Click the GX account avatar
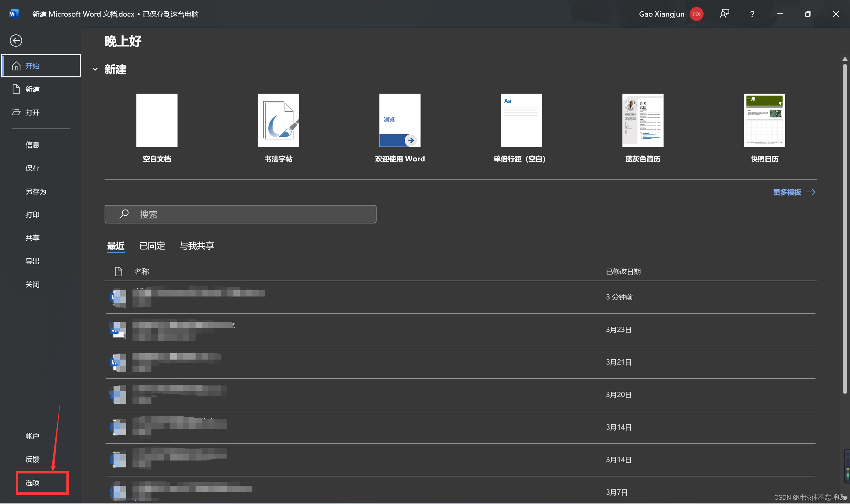 pyautogui.click(x=696, y=14)
